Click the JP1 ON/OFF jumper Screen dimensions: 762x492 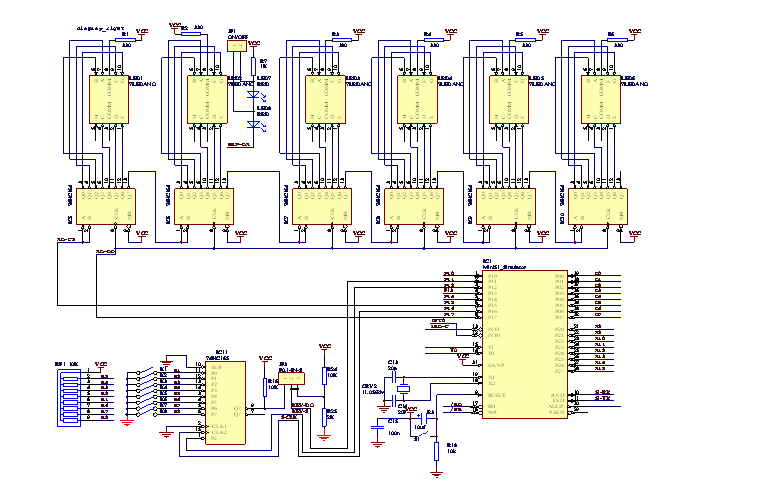click(236, 46)
